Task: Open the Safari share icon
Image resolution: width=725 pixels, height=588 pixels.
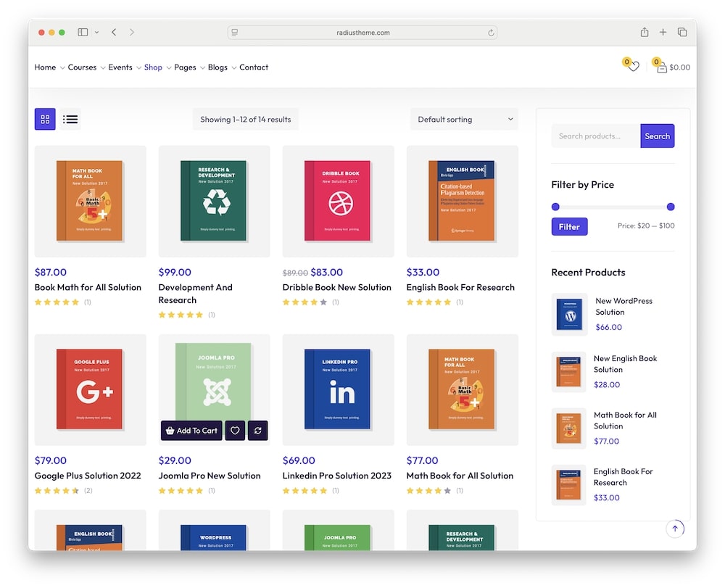Action: (645, 32)
